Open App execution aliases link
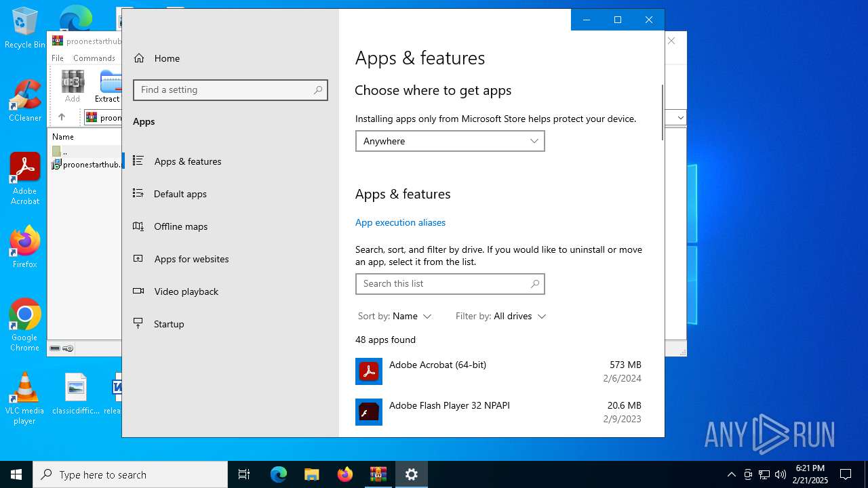The image size is (868, 488). point(400,222)
